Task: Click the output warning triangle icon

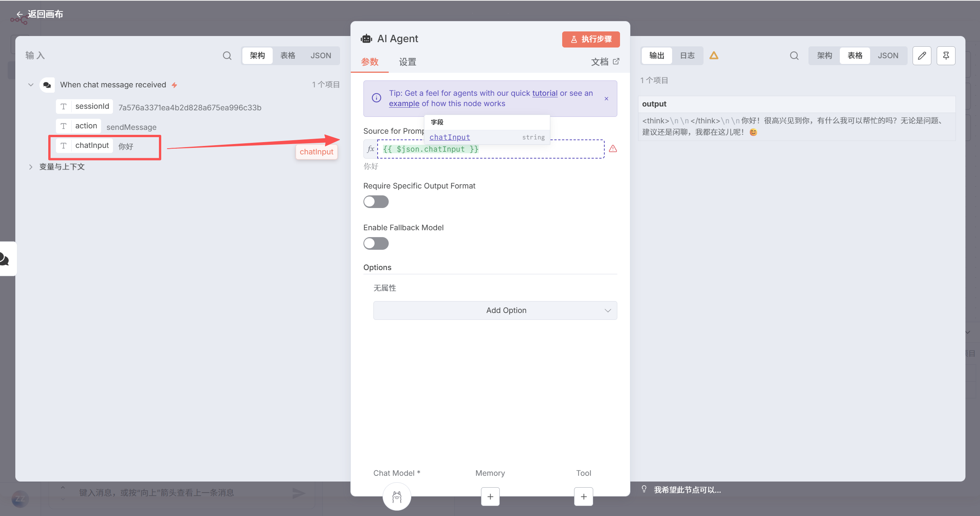Action: click(x=713, y=56)
